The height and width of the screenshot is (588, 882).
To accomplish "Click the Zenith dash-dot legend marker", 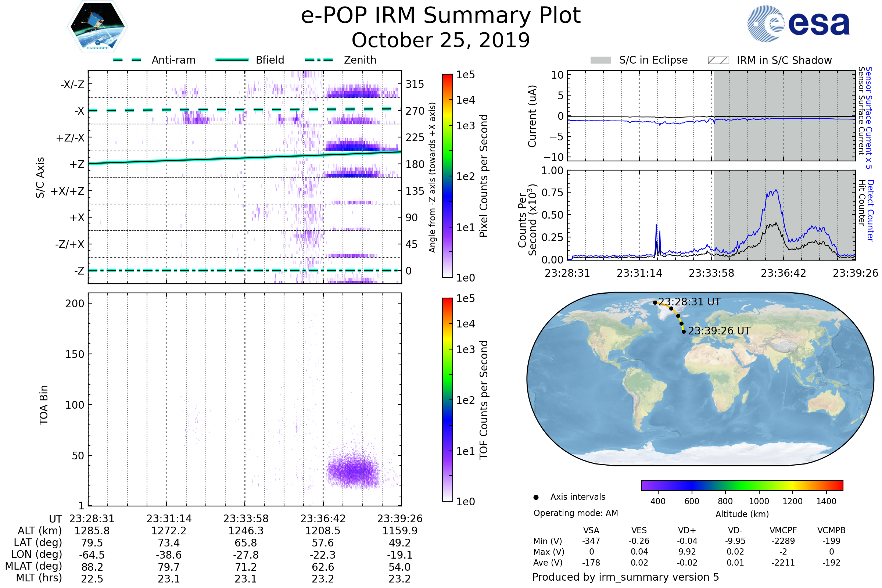I will [319, 60].
